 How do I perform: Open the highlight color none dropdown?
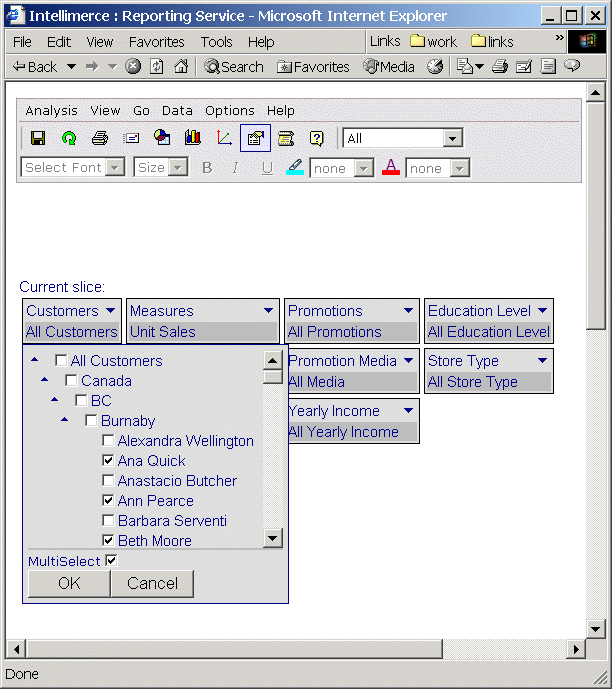click(x=364, y=168)
